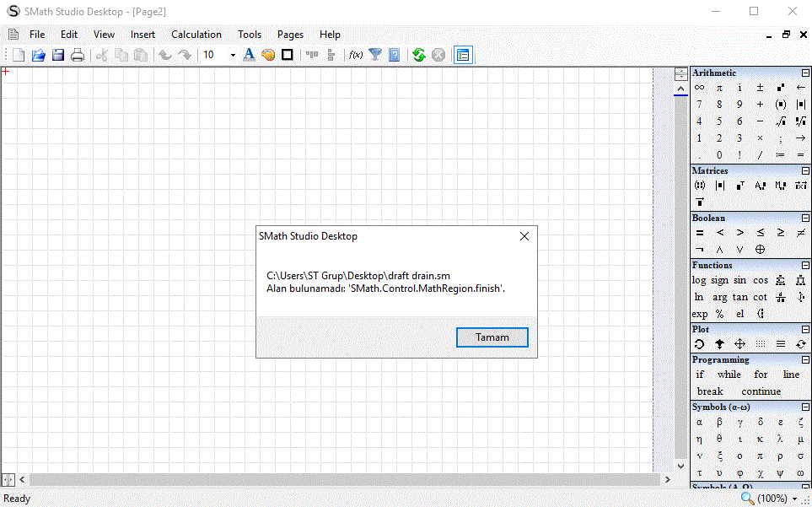This screenshot has width=812, height=507.
Task: Click the New document icon
Action: [19, 55]
